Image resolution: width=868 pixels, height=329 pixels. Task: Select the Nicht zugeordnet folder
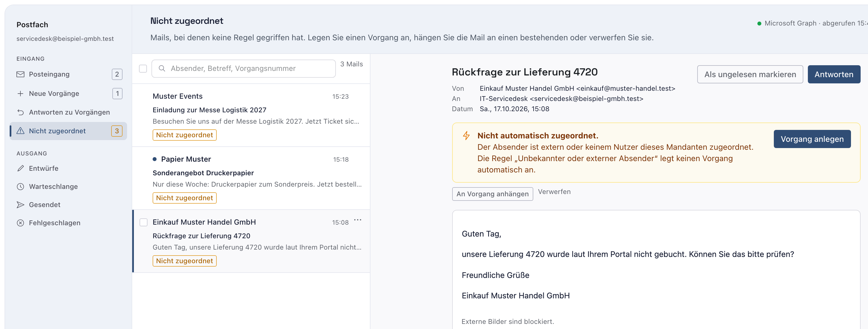[x=68, y=131]
